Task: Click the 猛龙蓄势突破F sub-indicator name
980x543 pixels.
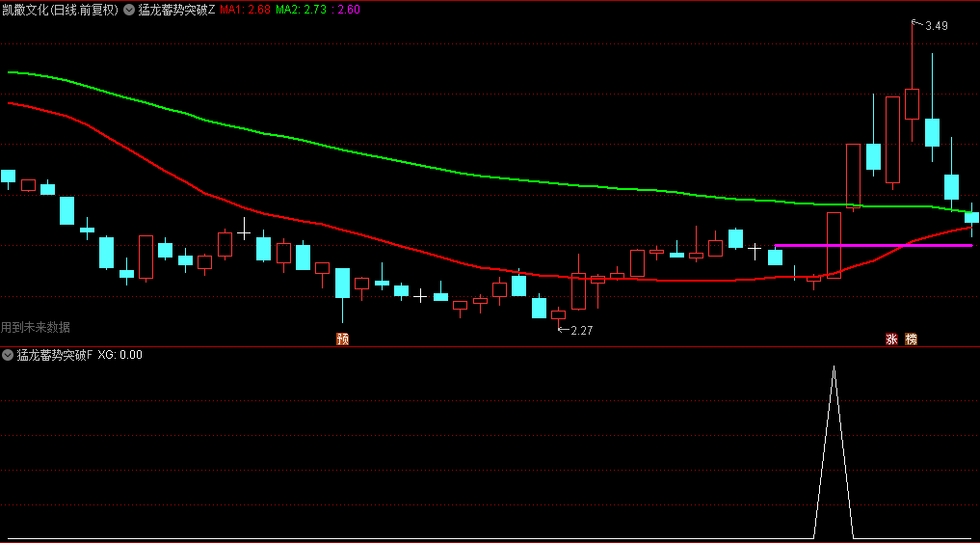Action: pyautogui.click(x=54, y=355)
